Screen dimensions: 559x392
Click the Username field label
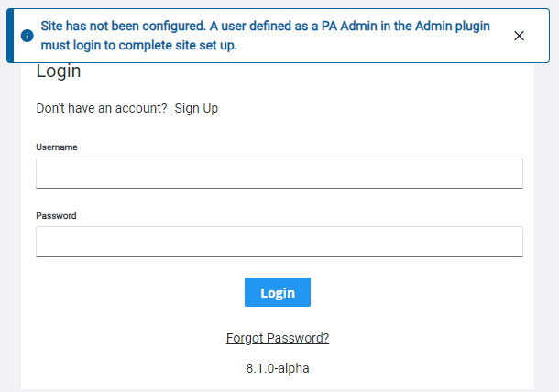tap(57, 147)
